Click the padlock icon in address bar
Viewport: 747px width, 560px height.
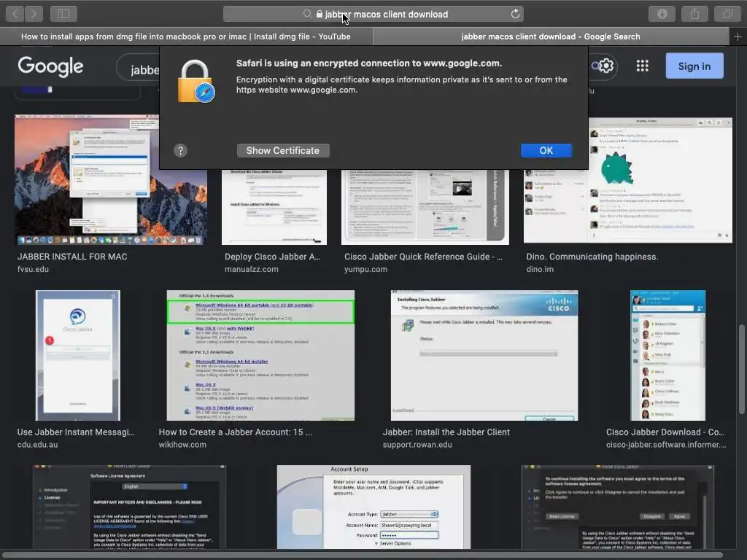(320, 15)
